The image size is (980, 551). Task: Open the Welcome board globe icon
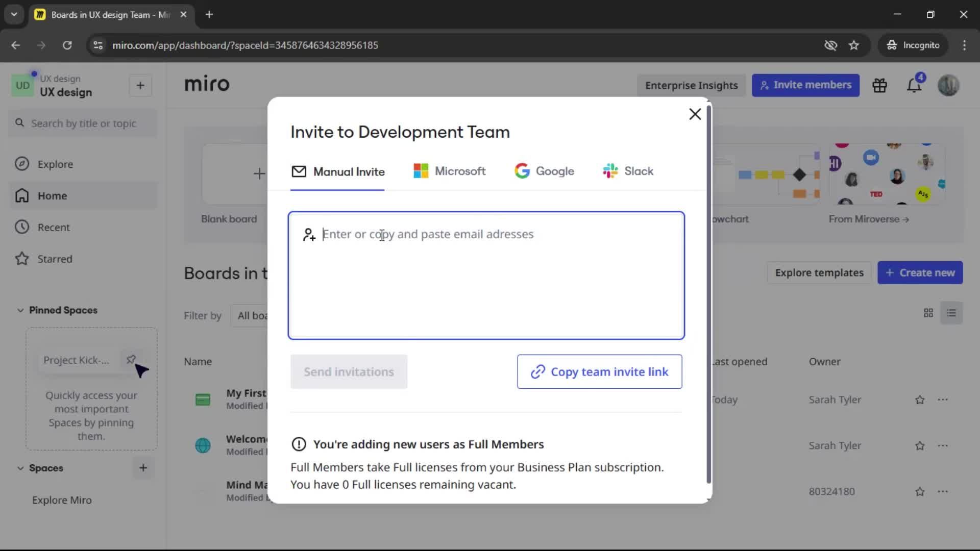[203, 445]
